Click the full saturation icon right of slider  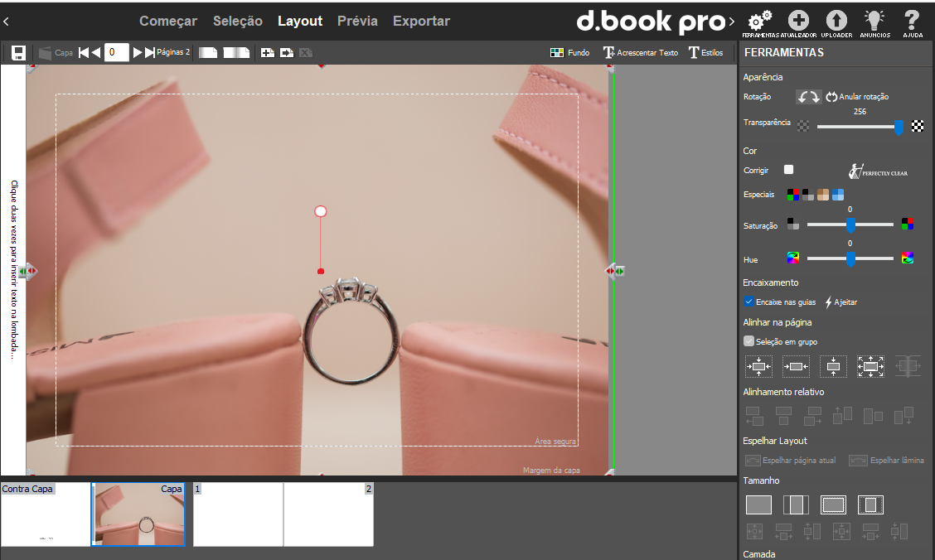(x=908, y=224)
